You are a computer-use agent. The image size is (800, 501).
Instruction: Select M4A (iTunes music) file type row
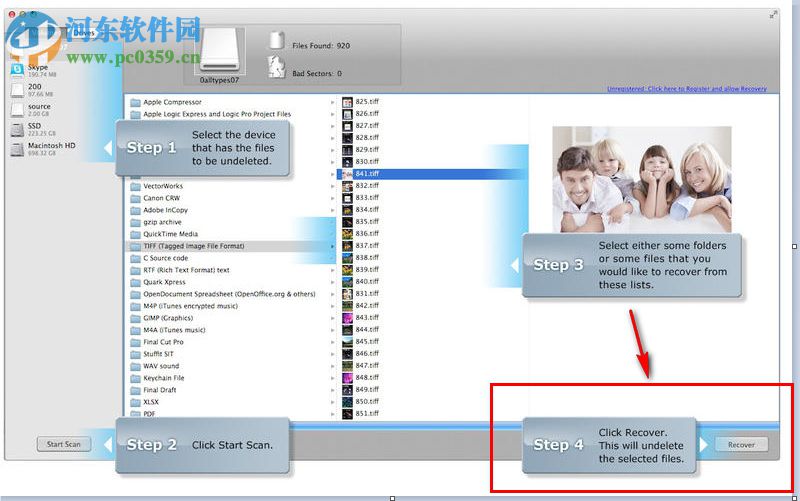[231, 330]
